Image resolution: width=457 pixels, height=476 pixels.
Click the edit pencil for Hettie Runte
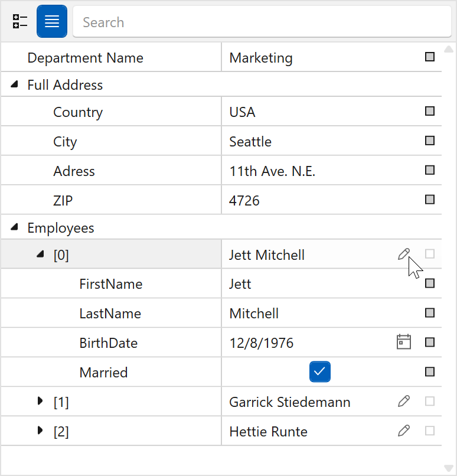click(x=404, y=431)
